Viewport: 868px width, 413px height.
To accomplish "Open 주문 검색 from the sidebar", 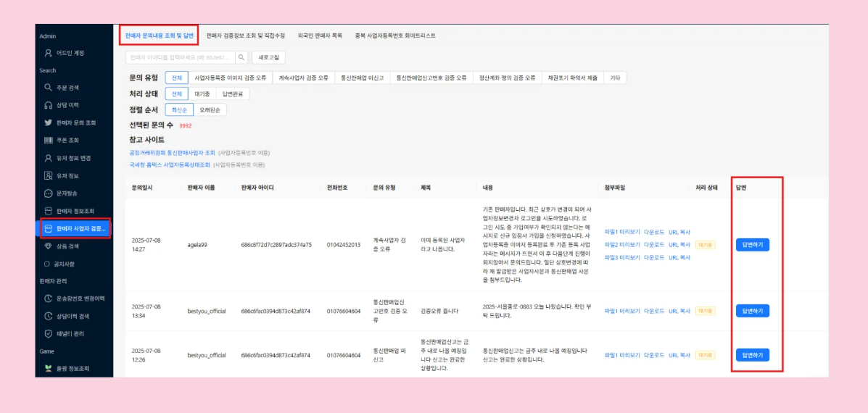I will [67, 87].
